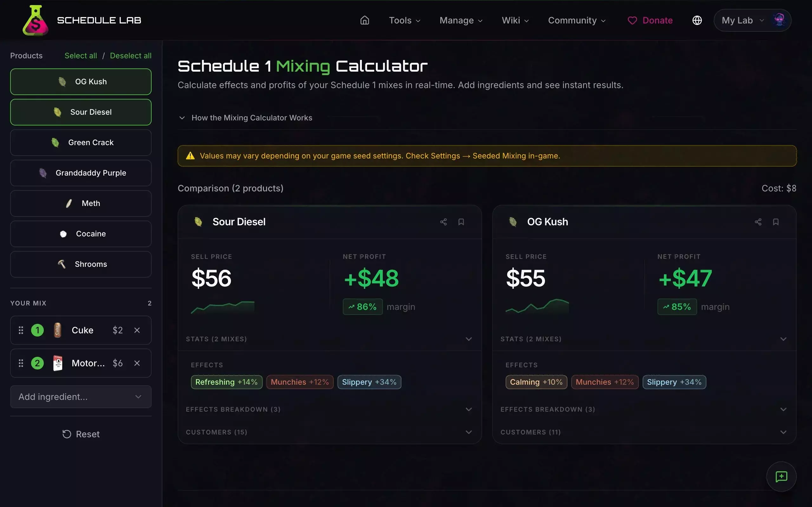Viewport: 812px width, 507px height.
Task: Expand How the Mixing Calculator Works
Action: (x=251, y=118)
